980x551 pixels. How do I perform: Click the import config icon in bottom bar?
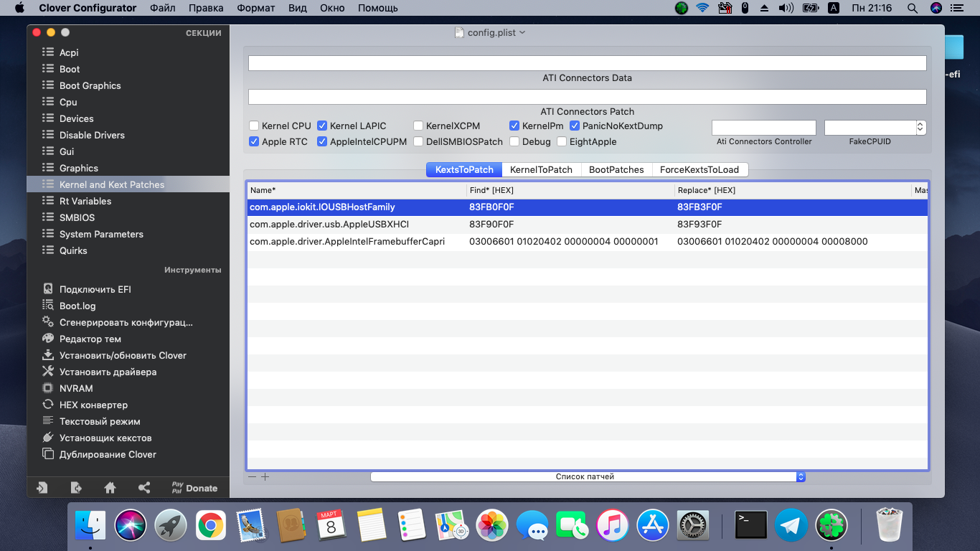[42, 488]
